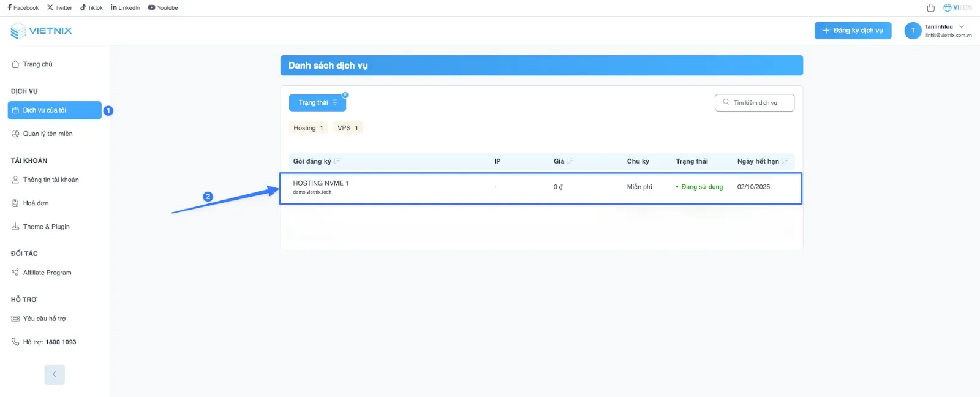Switch language to EN
980x397 pixels.
click(x=967, y=8)
